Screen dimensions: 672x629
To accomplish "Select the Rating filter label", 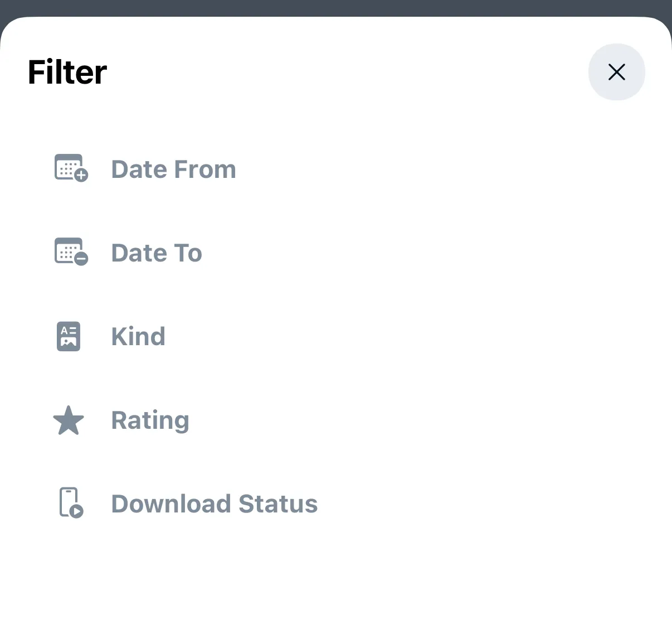I will click(150, 420).
